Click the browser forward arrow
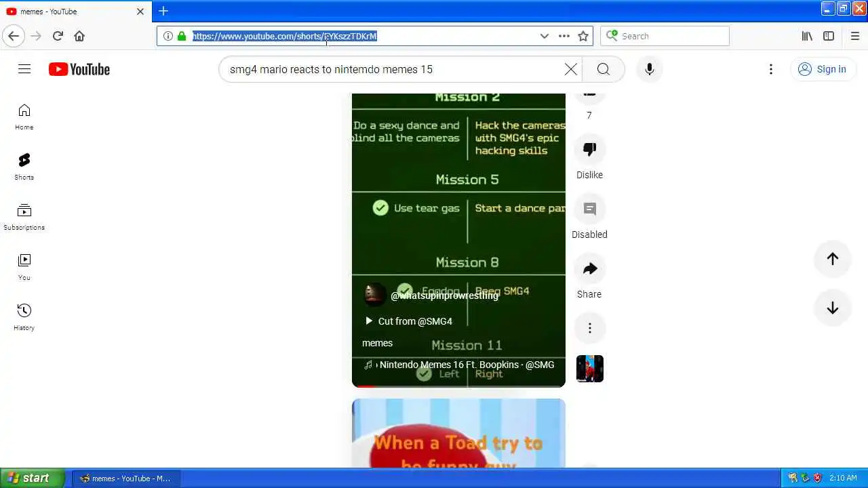The width and height of the screenshot is (868, 488). click(36, 36)
